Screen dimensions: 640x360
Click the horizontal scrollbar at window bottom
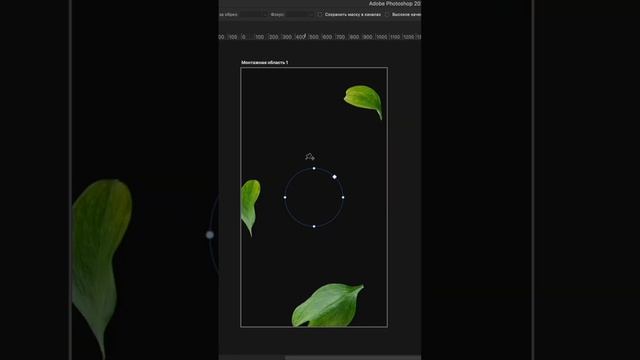point(353,358)
